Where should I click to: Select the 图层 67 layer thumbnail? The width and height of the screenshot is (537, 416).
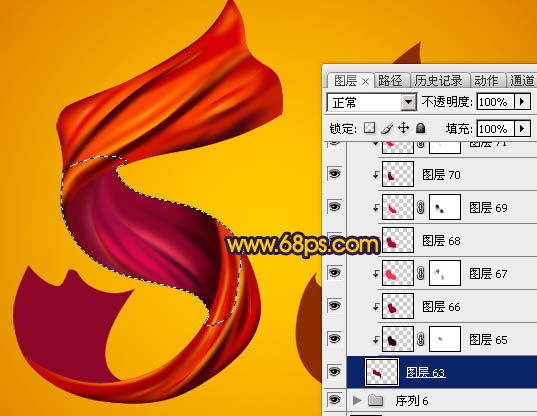(x=398, y=273)
